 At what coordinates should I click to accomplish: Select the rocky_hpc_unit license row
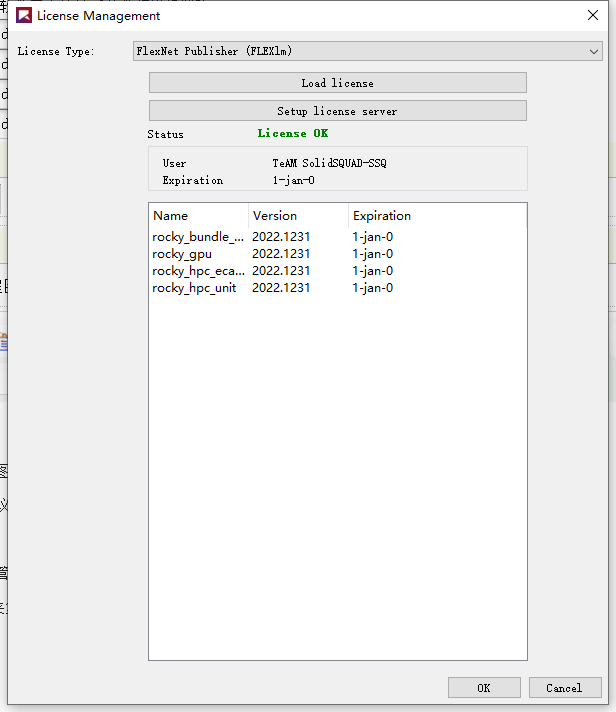tap(338, 288)
